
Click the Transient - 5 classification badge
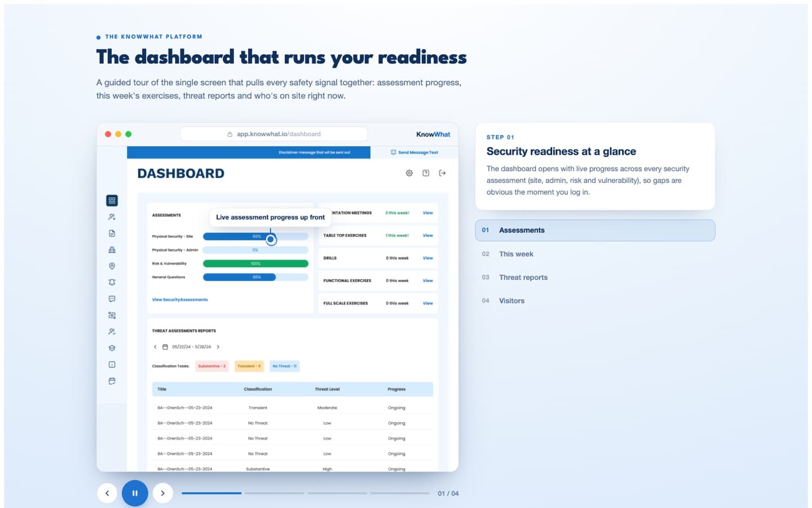[x=249, y=366]
